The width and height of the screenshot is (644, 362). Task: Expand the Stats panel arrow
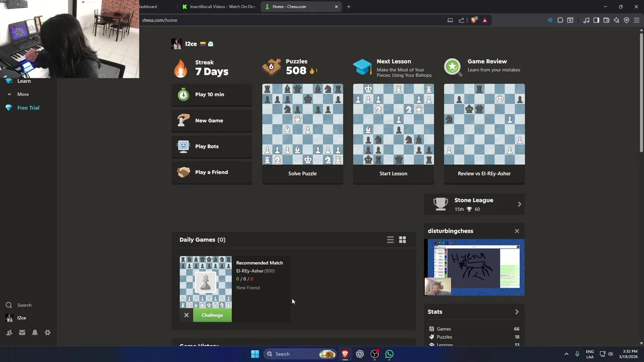click(x=517, y=312)
